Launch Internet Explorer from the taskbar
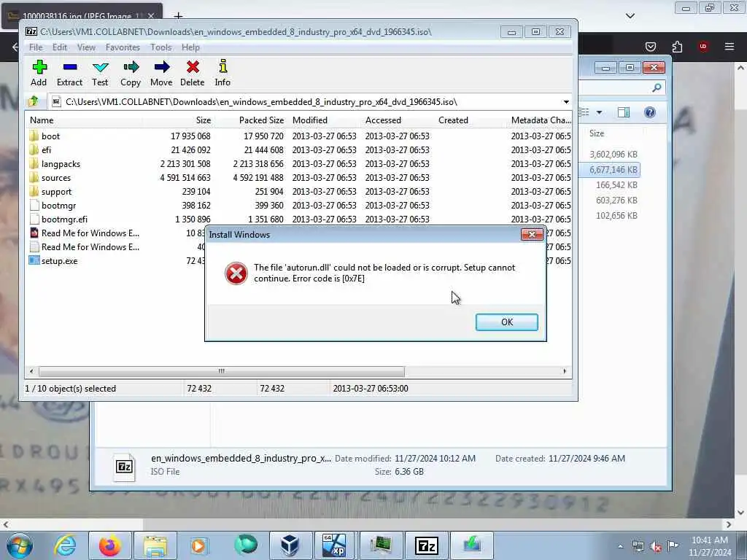This screenshot has height=560, width=747. pos(65,545)
